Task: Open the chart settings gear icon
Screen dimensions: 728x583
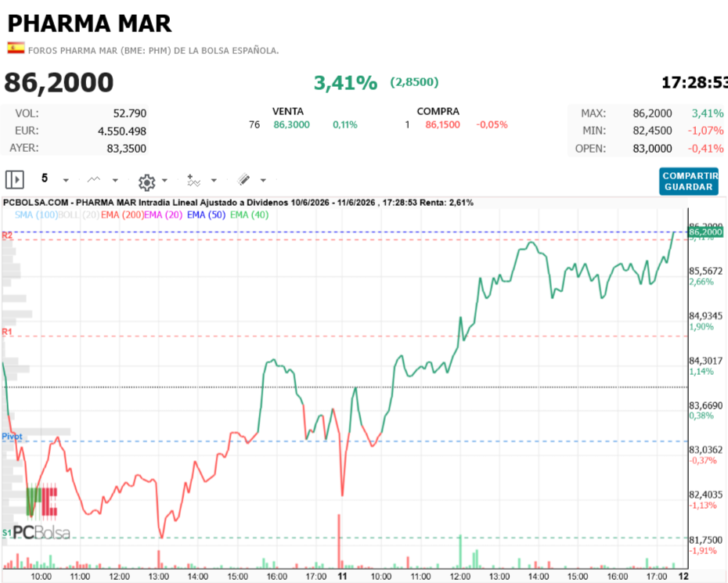Action: click(x=146, y=182)
